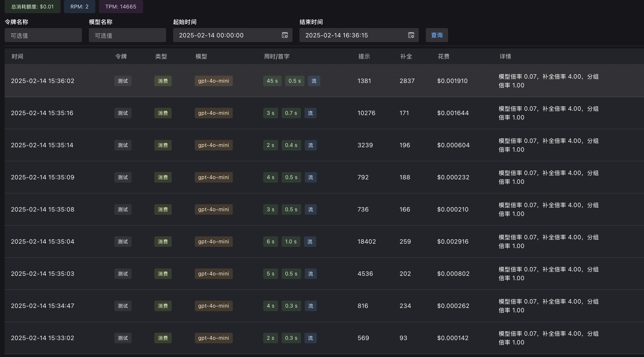This screenshot has width=644, height=357.
Task: Select cost $0.000142
Action: [x=453, y=338]
